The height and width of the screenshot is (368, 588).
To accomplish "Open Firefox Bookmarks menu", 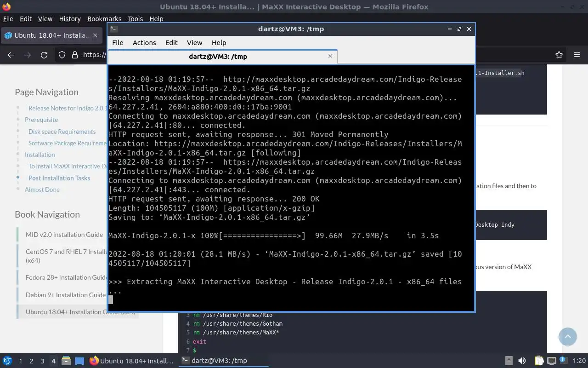I will 104,19.
